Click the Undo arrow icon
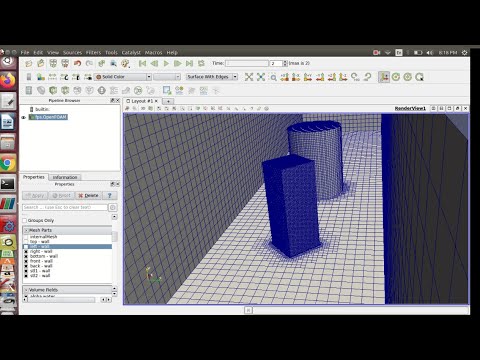The width and height of the screenshot is (480, 360). (77, 63)
